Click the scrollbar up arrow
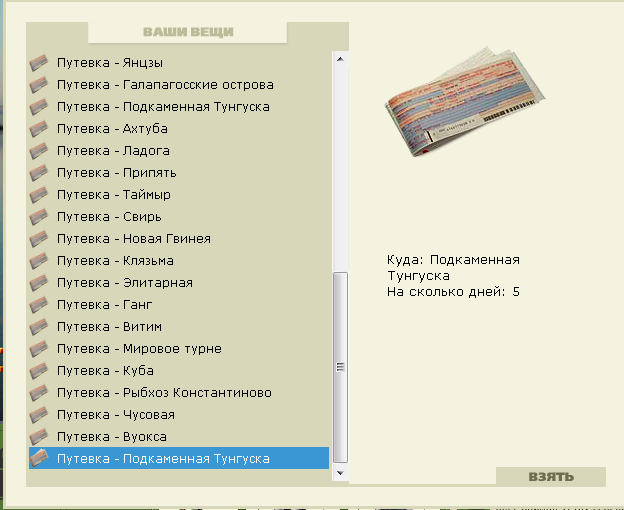This screenshot has width=624, height=510. click(x=340, y=59)
